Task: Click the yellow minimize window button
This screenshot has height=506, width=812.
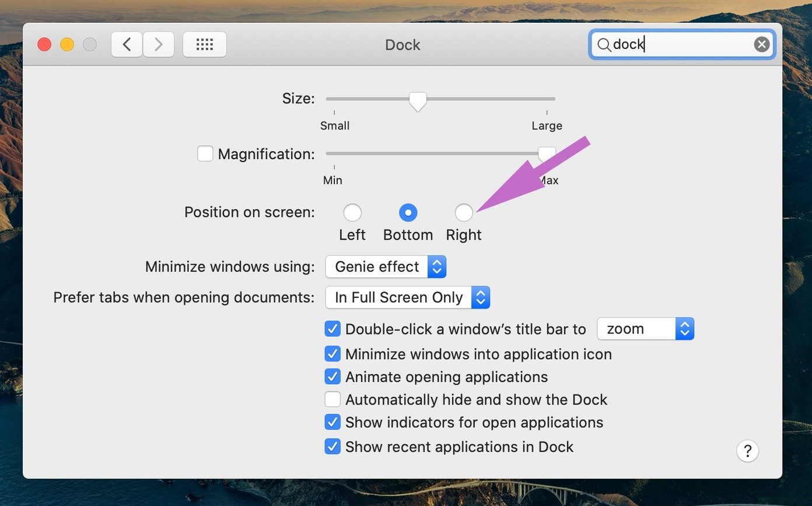Action: click(67, 44)
